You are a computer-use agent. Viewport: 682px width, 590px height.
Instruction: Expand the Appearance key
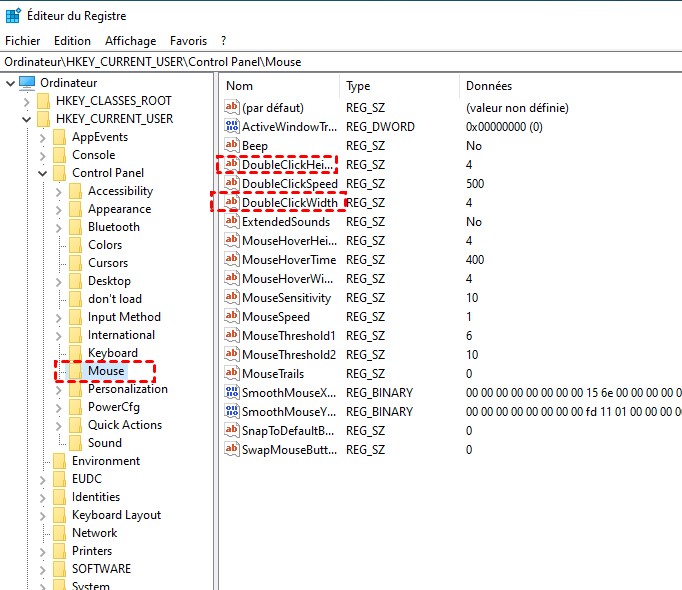point(59,210)
